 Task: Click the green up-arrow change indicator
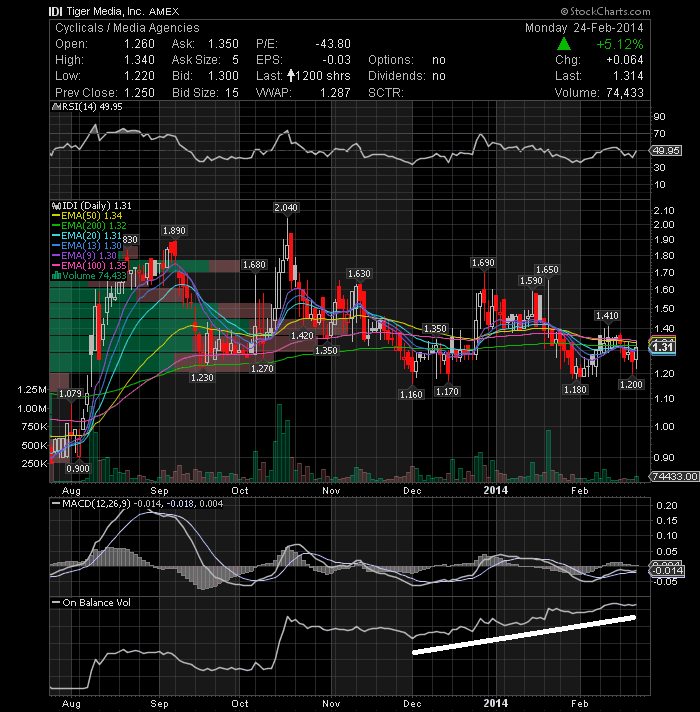[563, 44]
